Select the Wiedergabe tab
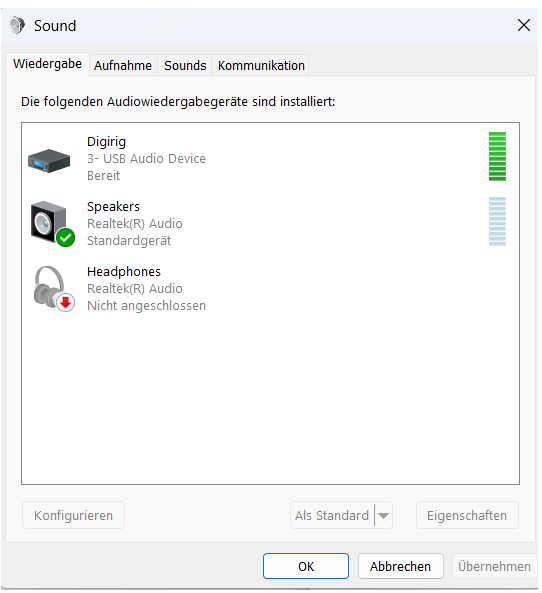Screen dimensions: 542x593 [47, 64]
